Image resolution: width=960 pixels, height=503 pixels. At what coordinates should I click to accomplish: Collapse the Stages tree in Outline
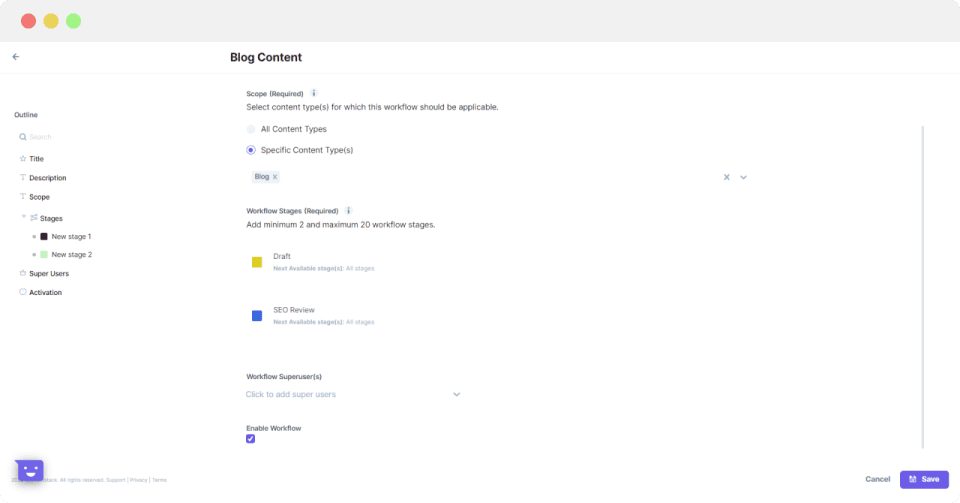point(23,217)
